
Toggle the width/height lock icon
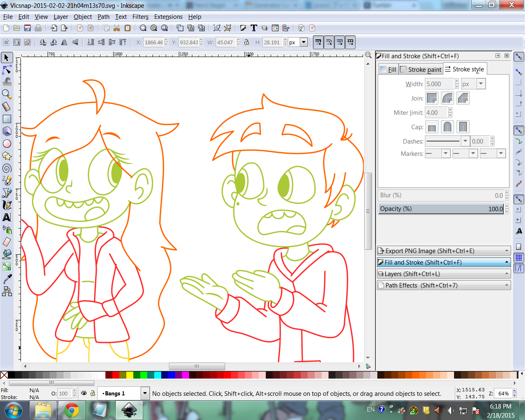click(x=247, y=42)
